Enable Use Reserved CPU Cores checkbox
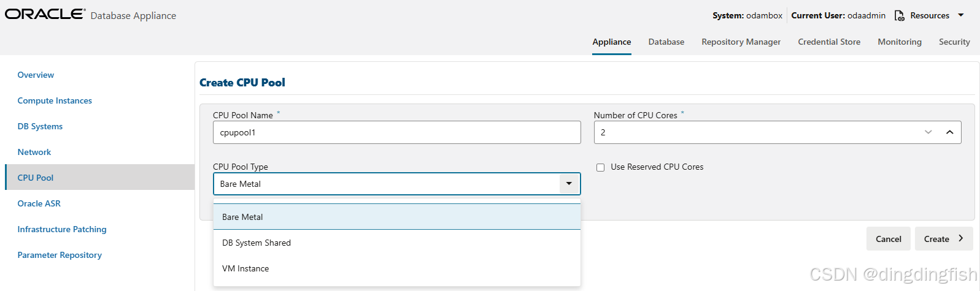This screenshot has height=291, width=980. (x=601, y=167)
